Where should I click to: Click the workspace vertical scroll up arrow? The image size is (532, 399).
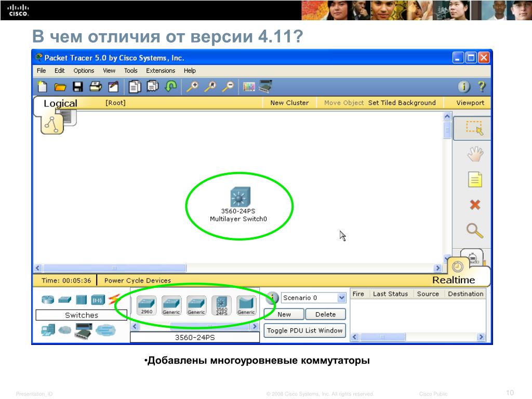click(x=447, y=116)
